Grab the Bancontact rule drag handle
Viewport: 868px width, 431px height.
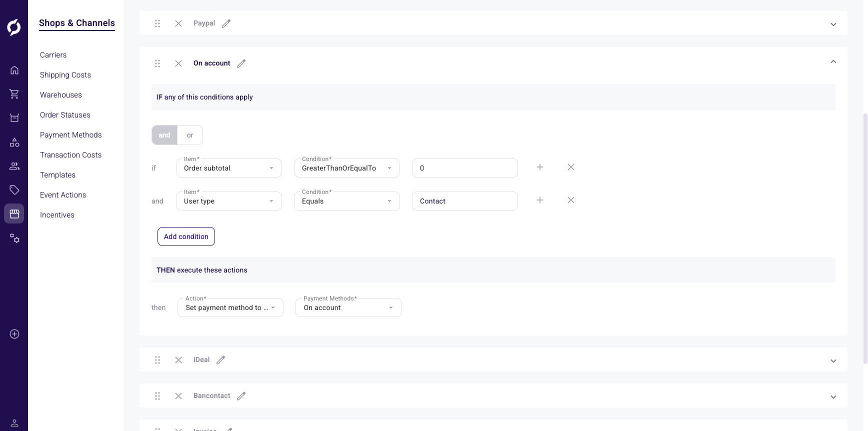157,396
